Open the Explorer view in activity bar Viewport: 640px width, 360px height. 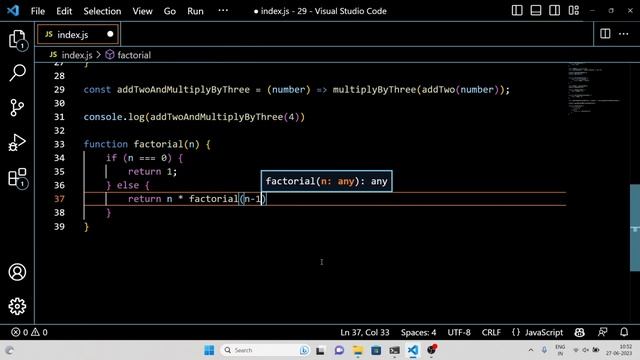pos(17,40)
